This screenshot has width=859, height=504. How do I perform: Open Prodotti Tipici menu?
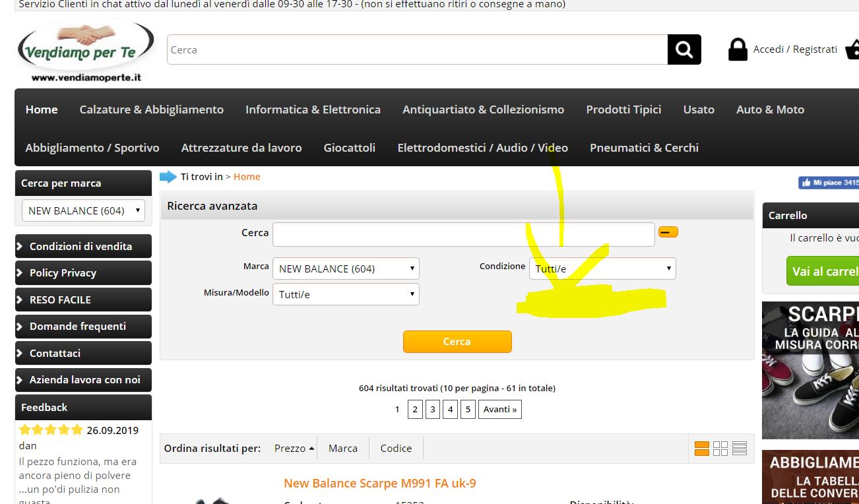point(623,110)
